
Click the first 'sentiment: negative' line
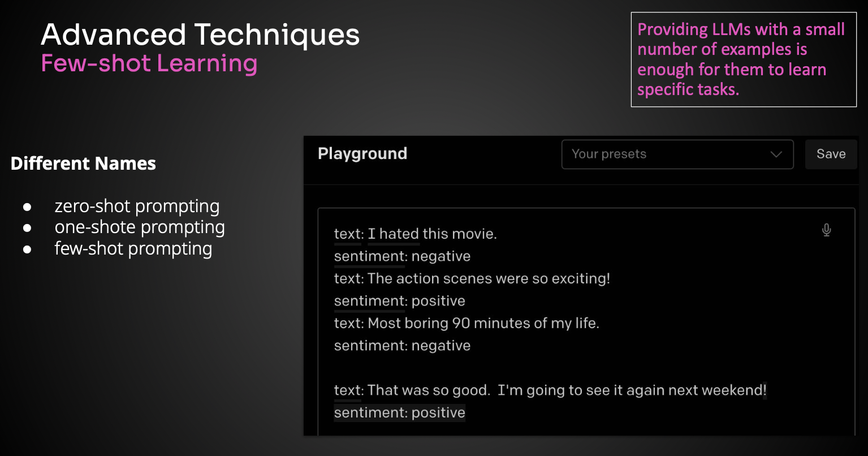(x=402, y=256)
